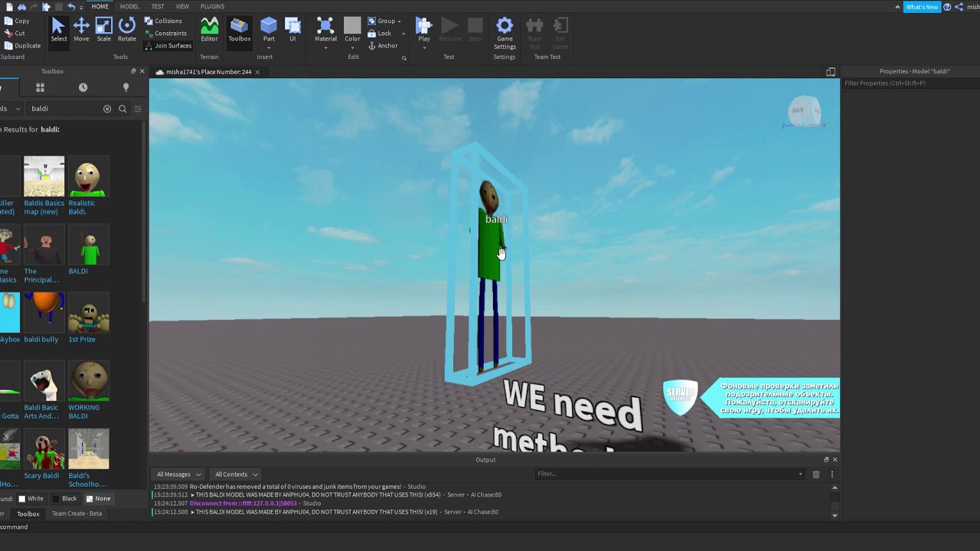Image resolution: width=980 pixels, height=551 pixels.
Task: Select Black background option
Action: click(64, 498)
